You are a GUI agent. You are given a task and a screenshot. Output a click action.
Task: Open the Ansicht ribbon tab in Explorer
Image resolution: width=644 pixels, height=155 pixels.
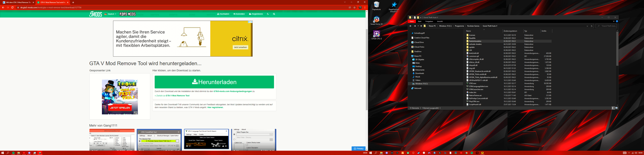click(x=440, y=21)
